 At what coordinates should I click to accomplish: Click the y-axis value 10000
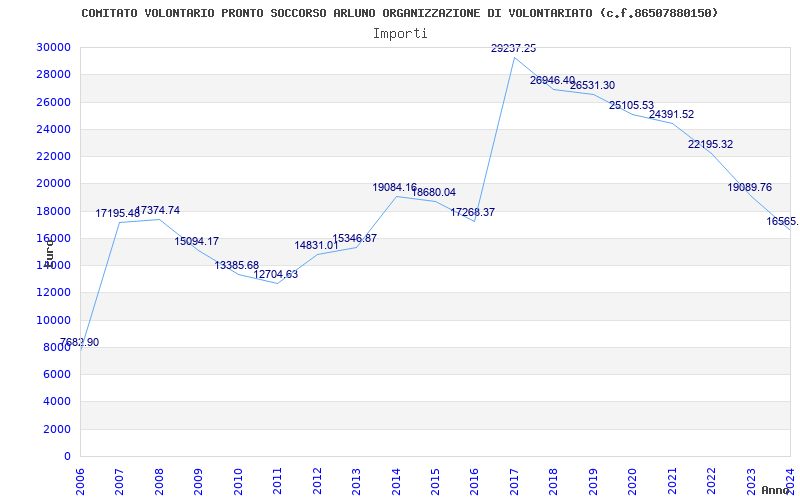click(54, 320)
